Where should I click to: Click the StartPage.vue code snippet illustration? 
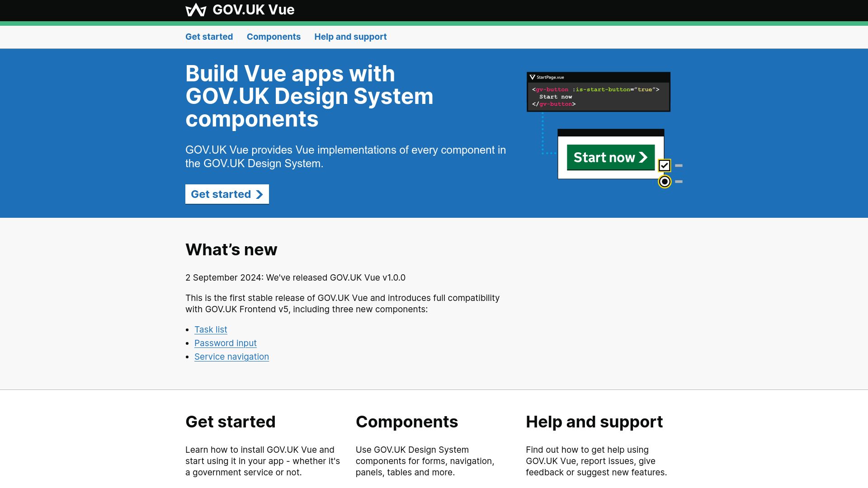[x=598, y=92]
